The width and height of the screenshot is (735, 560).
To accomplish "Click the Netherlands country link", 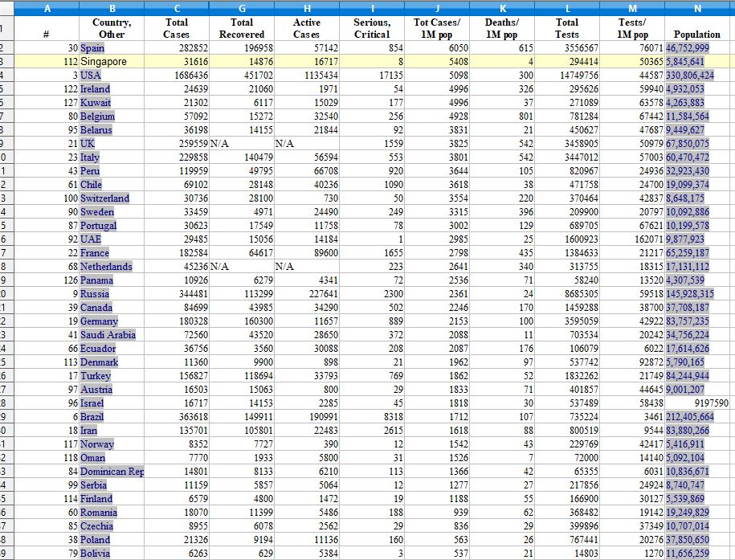I will (107, 267).
